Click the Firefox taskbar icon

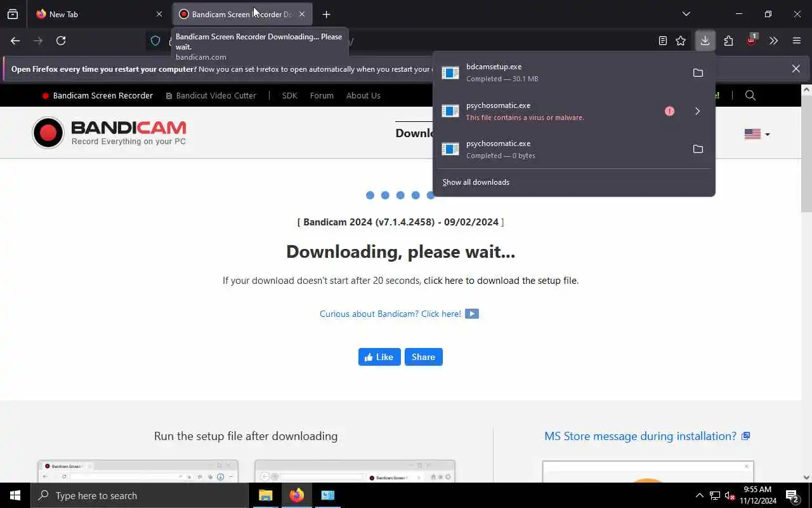tap(297, 495)
